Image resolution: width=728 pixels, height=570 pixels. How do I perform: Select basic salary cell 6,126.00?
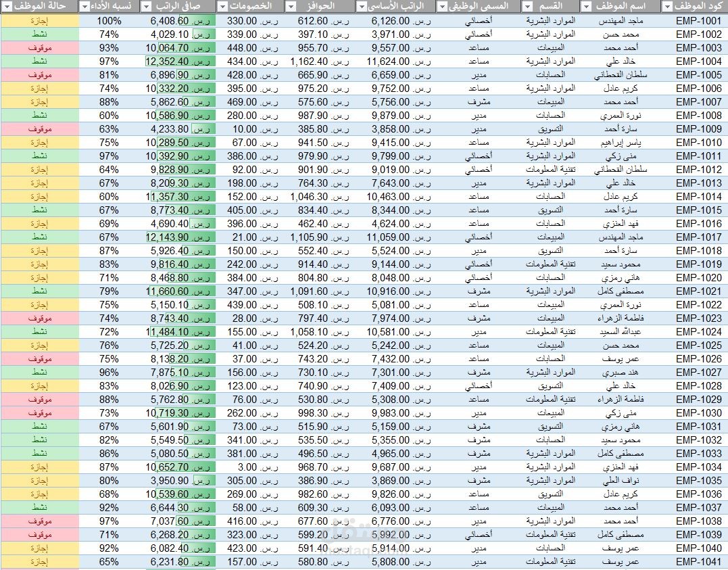395,21
